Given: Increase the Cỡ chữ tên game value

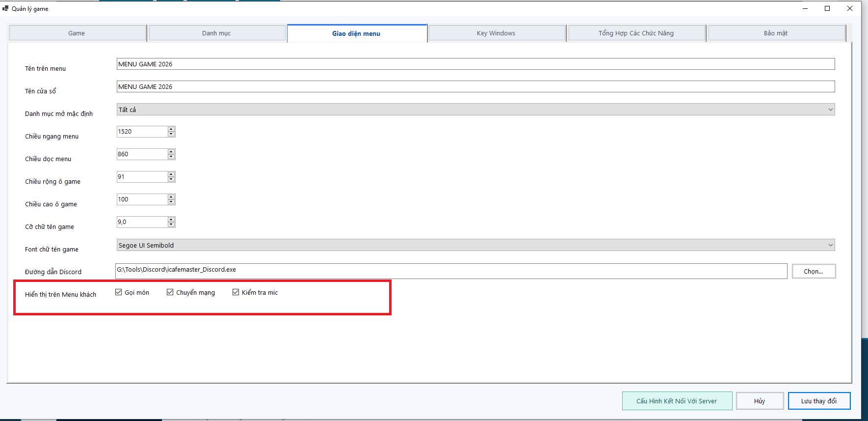Looking at the screenshot, I should click(x=171, y=220).
